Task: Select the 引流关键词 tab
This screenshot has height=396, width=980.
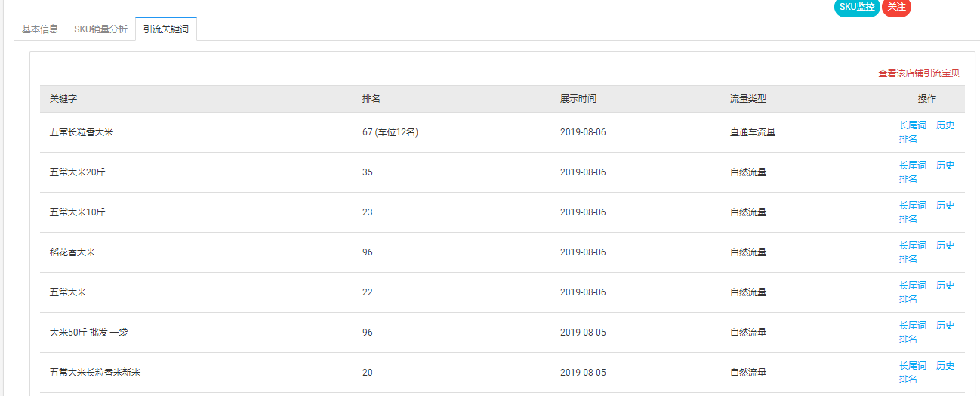Action: point(166,29)
